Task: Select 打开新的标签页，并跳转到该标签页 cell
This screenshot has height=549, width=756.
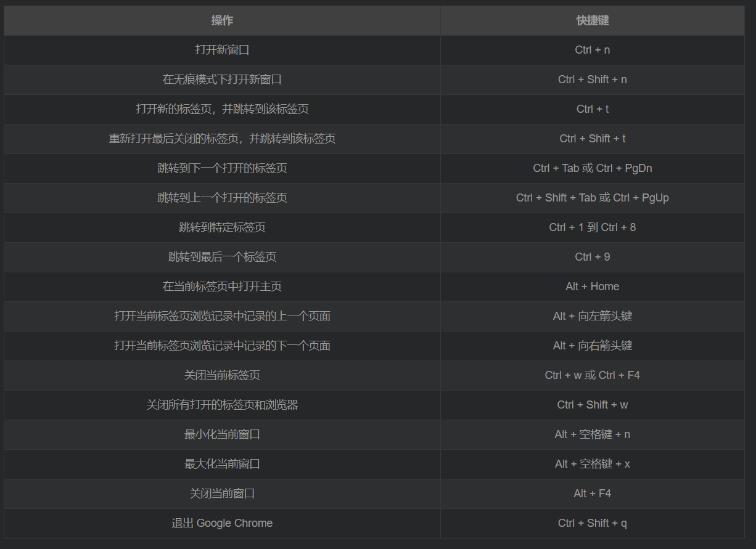Action: [222, 109]
